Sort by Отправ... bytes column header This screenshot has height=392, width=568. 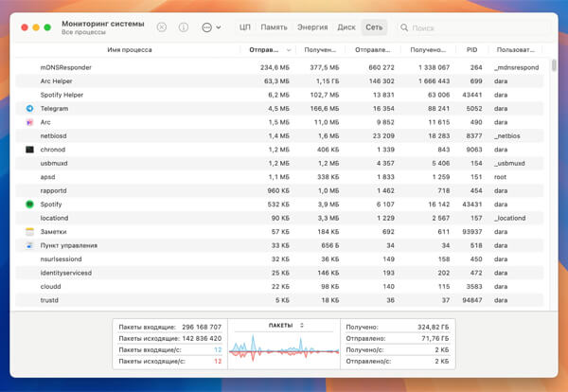[x=264, y=49]
